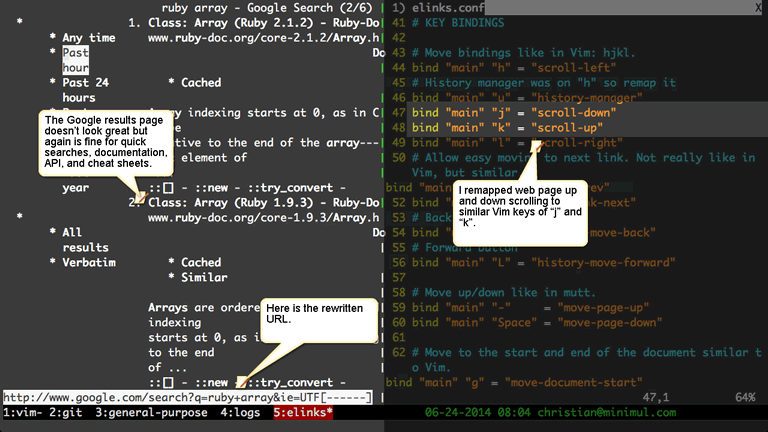768x432 pixels.
Task: Close the elinks.conf buffer with X
Action: pyautogui.click(x=758, y=7)
